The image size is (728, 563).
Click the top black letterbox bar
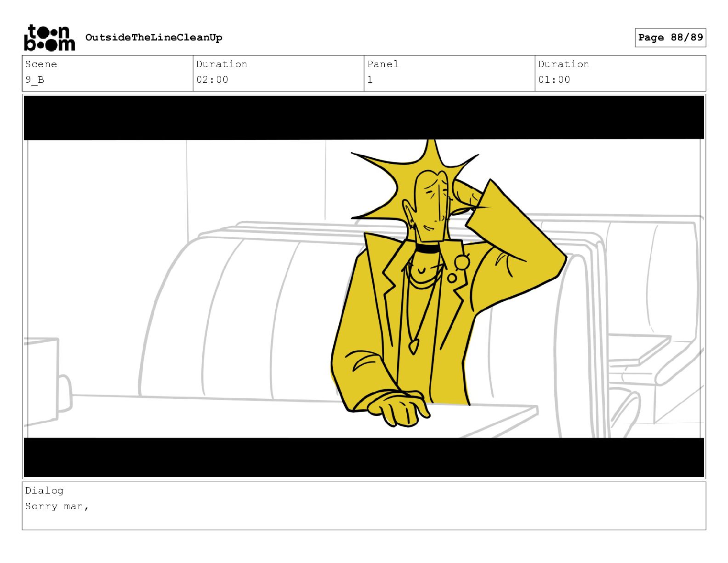coord(364,117)
